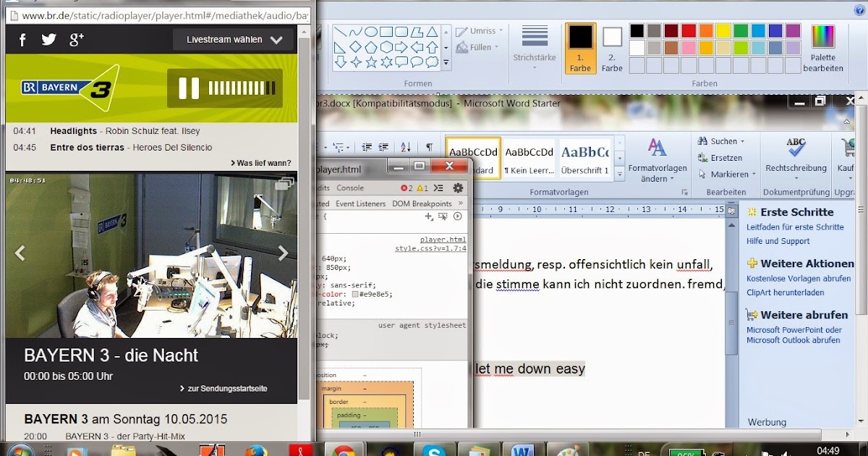
Task: Open ClipArt herunterladen link
Action: tap(785, 293)
